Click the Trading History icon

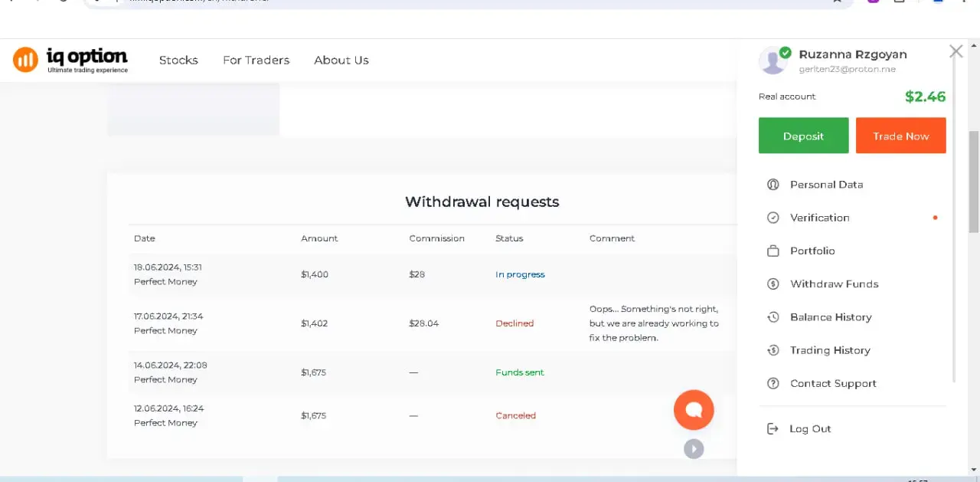pyautogui.click(x=773, y=350)
